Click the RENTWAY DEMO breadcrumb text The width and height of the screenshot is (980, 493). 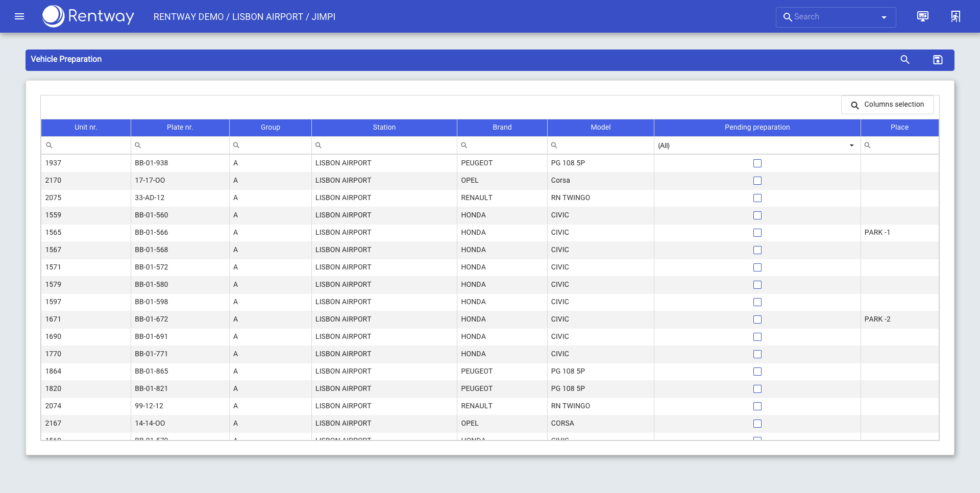[188, 17]
